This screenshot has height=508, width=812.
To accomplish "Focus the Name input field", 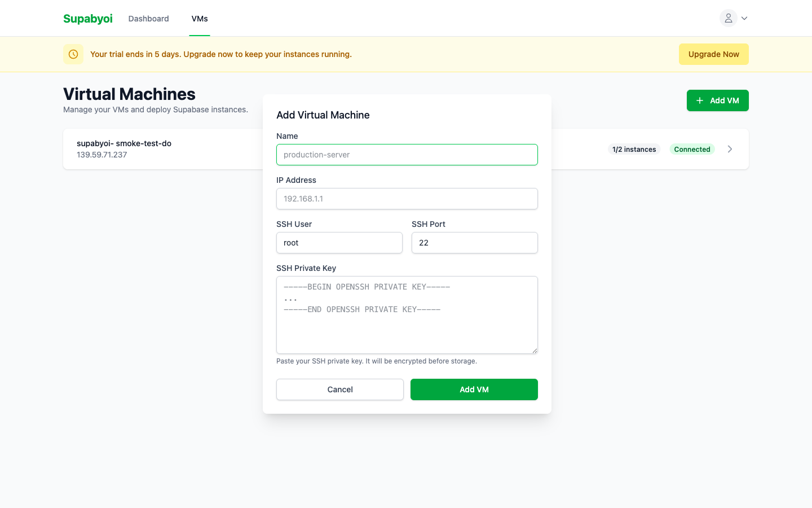I will click(x=407, y=154).
